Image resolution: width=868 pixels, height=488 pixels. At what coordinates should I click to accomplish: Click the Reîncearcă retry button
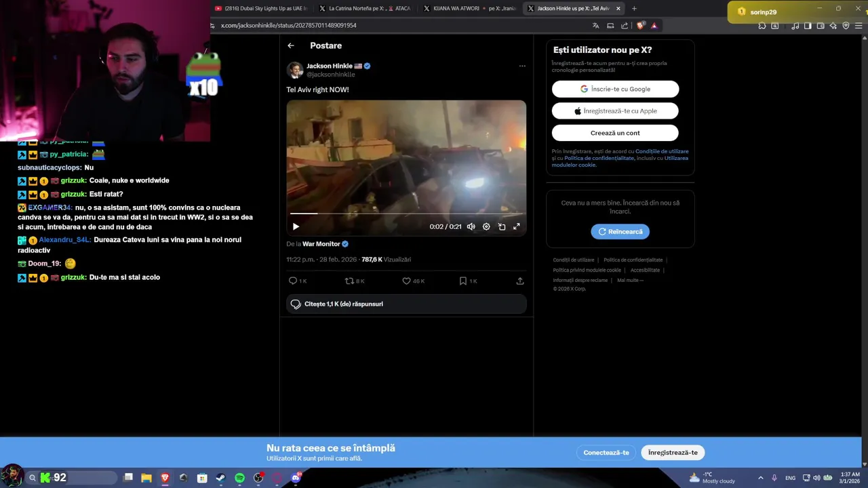click(620, 232)
